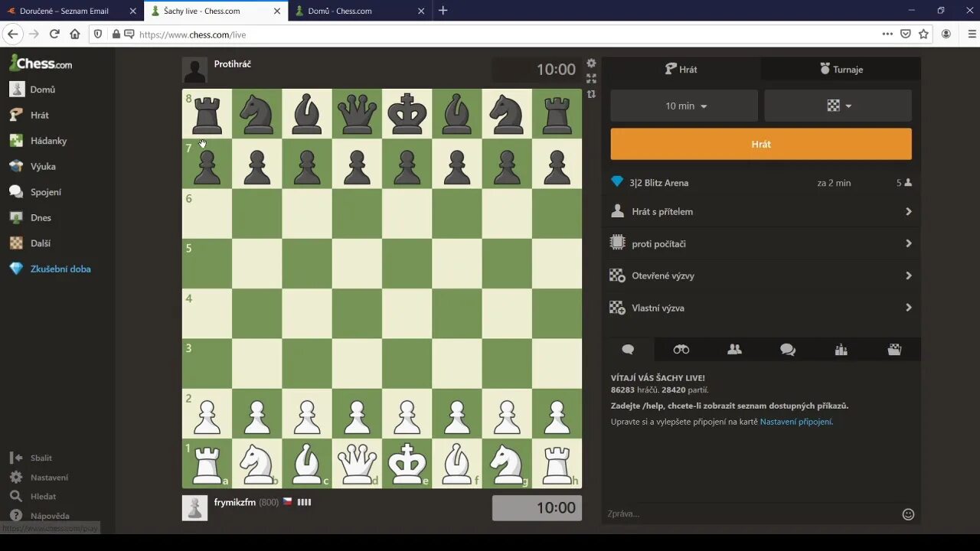This screenshot has width=980, height=551.
Task: Bookmark this page with star icon
Action: (x=923, y=34)
